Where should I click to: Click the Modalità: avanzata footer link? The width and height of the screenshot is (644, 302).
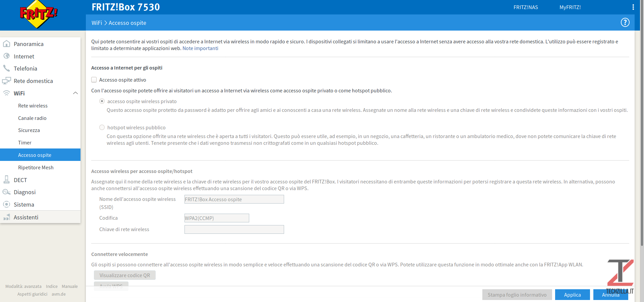[23, 286]
